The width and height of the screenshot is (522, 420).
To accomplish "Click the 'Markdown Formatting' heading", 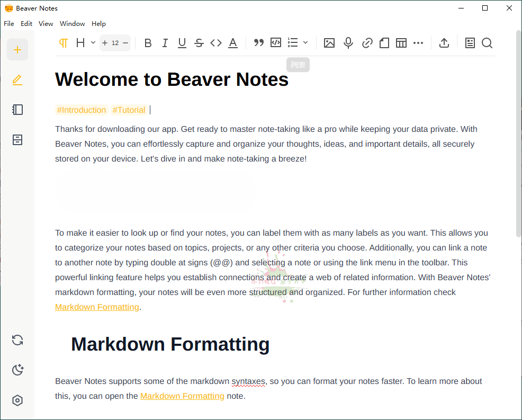I will click(170, 344).
